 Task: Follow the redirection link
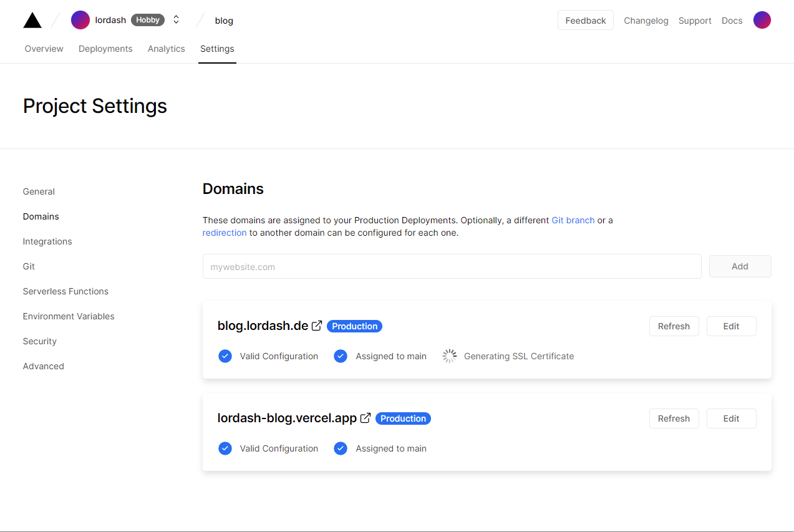tap(225, 233)
